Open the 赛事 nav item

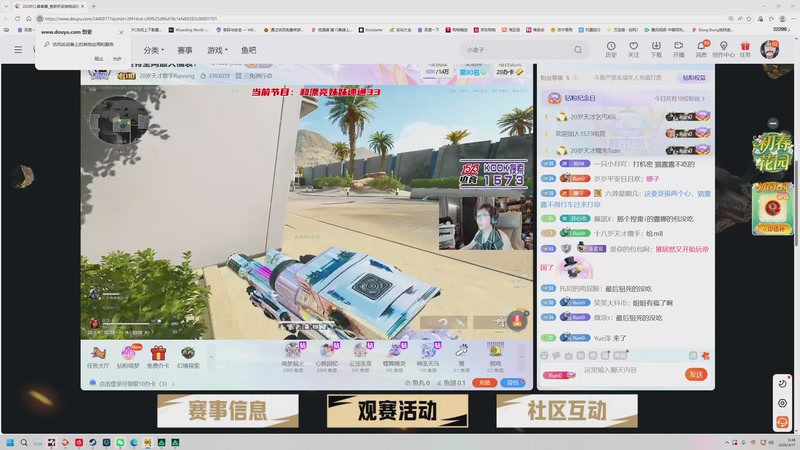click(185, 50)
